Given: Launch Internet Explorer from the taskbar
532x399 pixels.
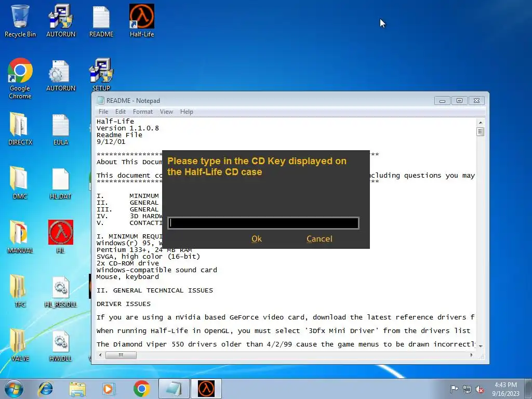Looking at the screenshot, I should [x=46, y=389].
